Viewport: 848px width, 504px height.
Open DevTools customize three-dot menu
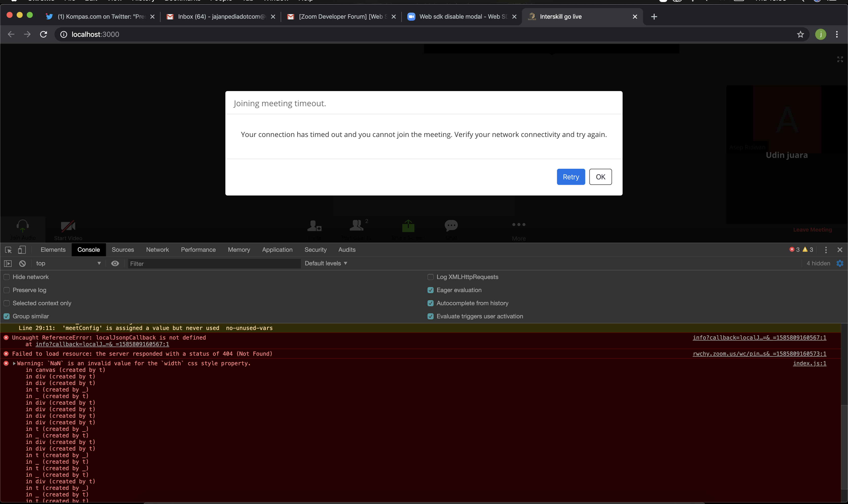[826, 250]
